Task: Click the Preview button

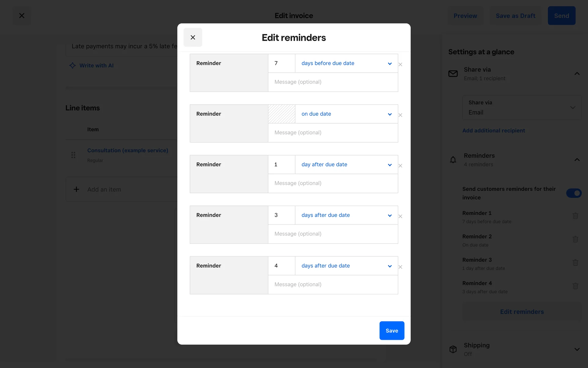Action: [x=465, y=16]
